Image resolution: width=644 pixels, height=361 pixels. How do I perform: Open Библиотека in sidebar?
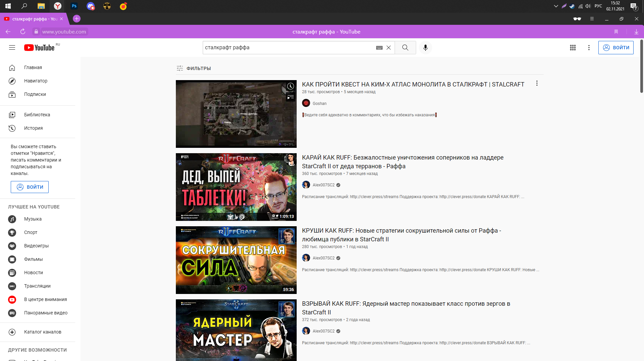point(38,115)
